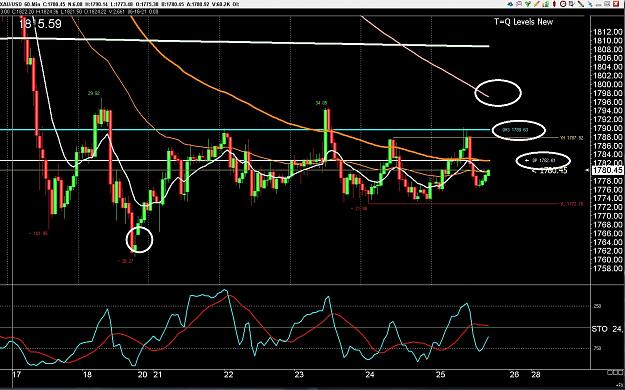
Task: Click date label 26 on time axis
Action: 515,374
